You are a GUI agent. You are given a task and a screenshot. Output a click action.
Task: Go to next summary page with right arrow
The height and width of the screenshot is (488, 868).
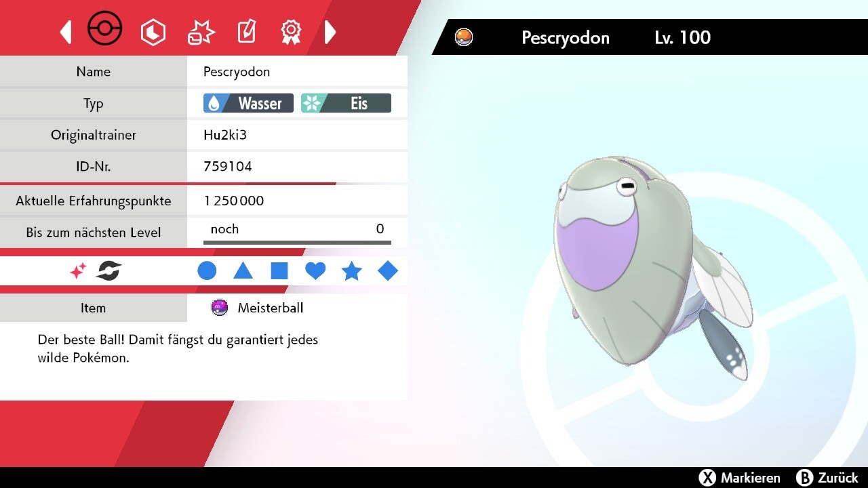pyautogui.click(x=330, y=32)
